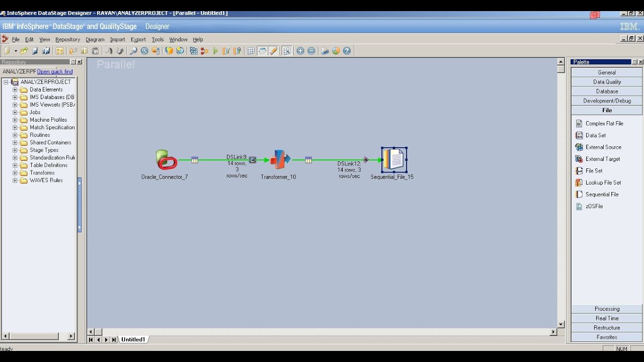
Task: Expand the Machine Profiles folder node
Action: coord(15,120)
